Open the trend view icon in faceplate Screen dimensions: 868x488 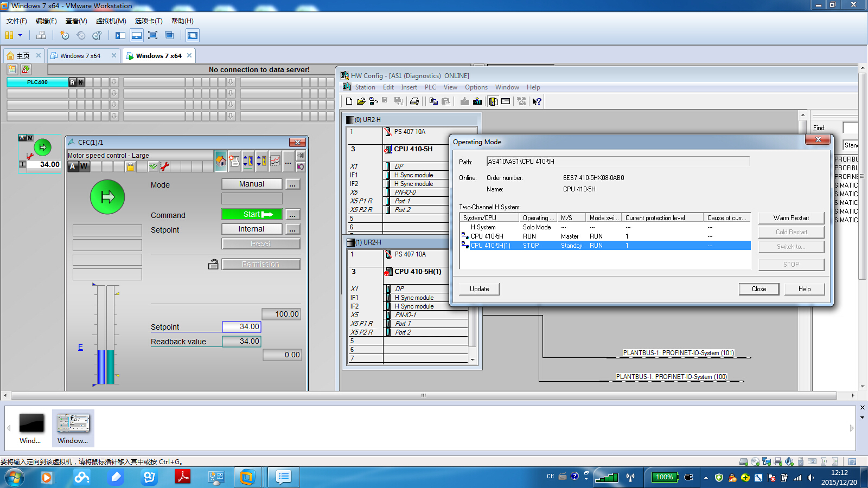(276, 161)
